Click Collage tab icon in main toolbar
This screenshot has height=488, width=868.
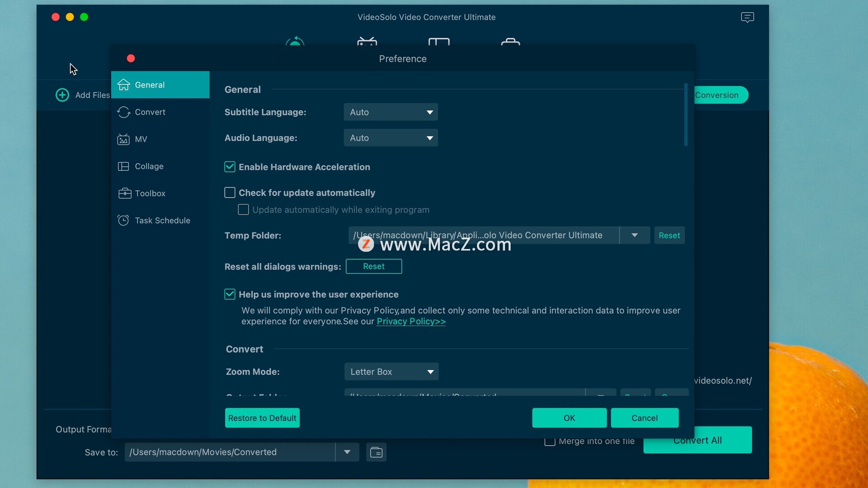(x=439, y=42)
